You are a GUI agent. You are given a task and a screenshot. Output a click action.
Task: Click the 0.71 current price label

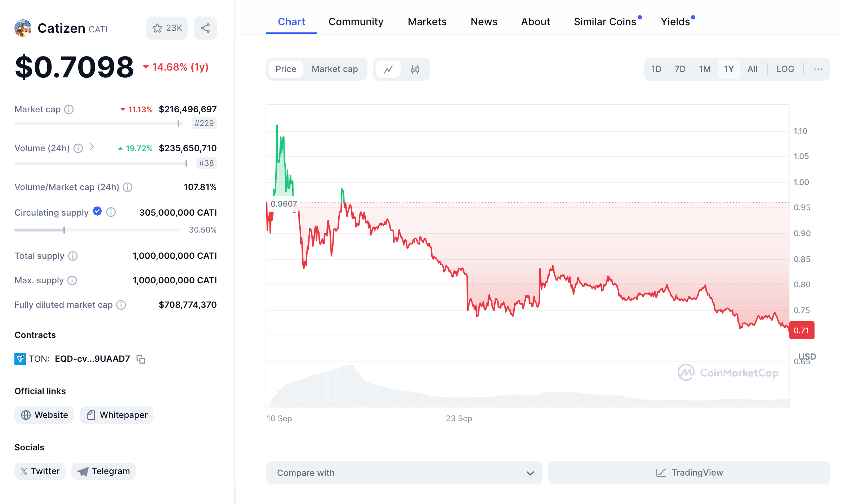tap(802, 330)
